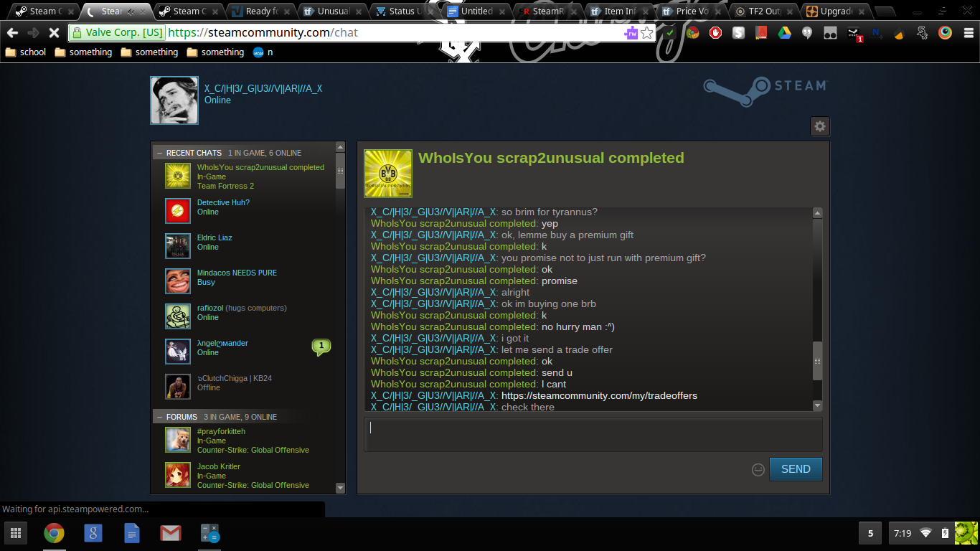980x551 pixels.
Task: Open the school bookmarks folder
Action: coord(26,52)
